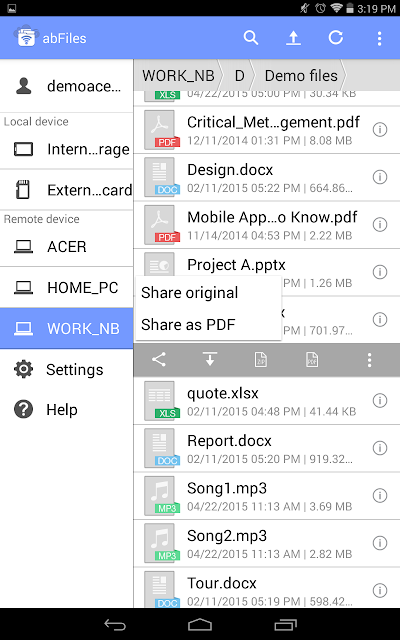Open Help in sidebar
The image size is (400, 640).
coord(67,409)
